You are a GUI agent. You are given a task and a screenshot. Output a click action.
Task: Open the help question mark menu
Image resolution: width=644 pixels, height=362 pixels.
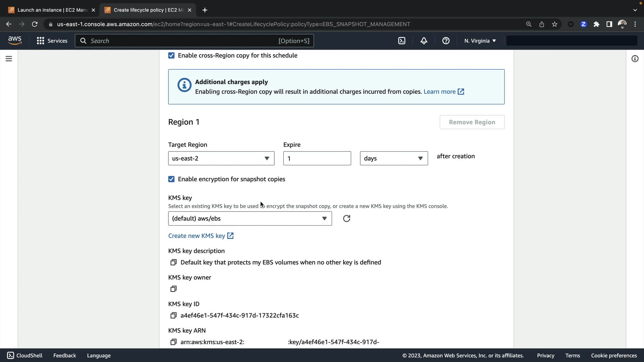(x=446, y=41)
